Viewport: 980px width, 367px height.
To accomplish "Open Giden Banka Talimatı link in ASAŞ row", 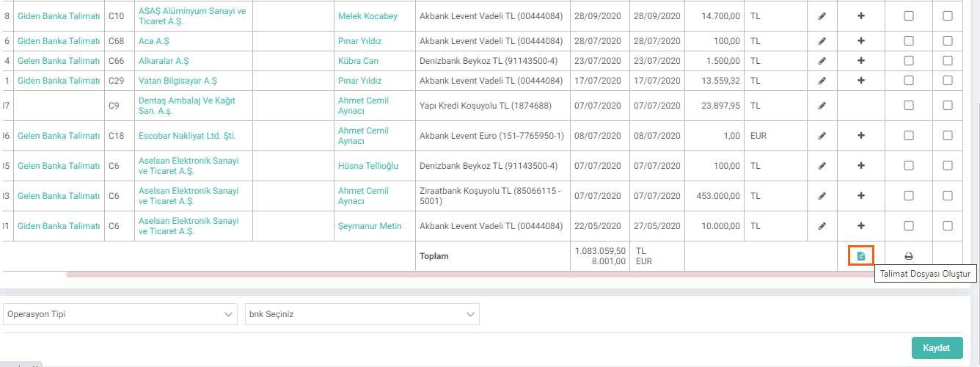I will (x=59, y=16).
